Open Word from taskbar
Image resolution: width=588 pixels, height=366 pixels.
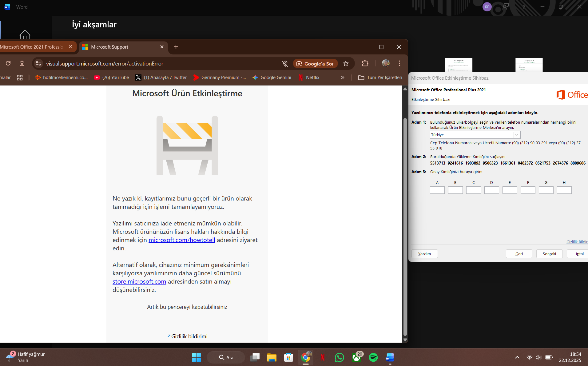tap(390, 357)
